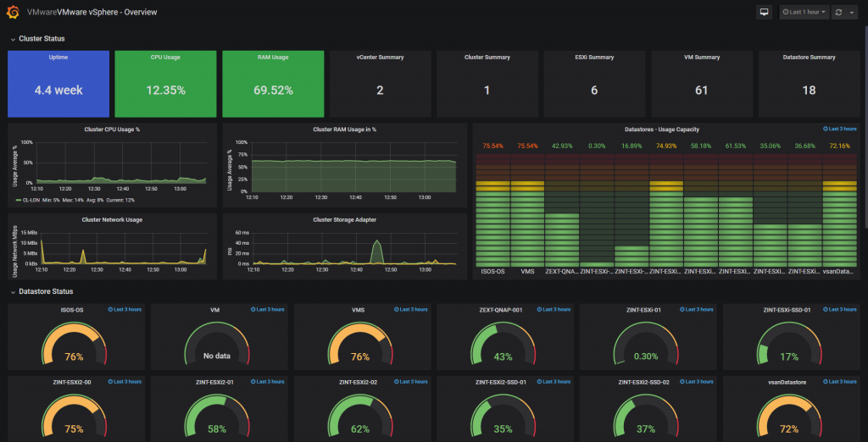Click the vertical page scrollbar
Screen dimensions: 868x442
(865, 127)
